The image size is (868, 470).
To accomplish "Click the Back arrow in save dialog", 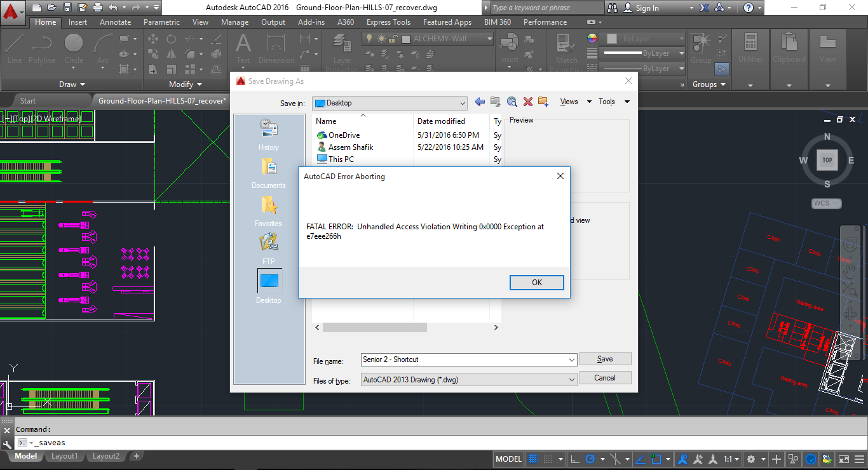I will (x=480, y=102).
